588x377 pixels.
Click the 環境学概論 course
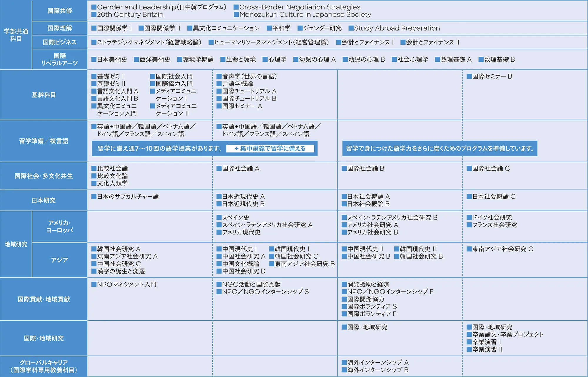195,60
